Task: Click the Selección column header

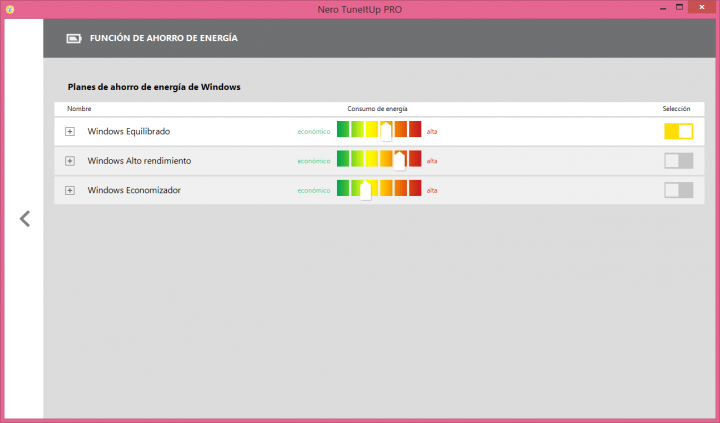Action: 676,109
